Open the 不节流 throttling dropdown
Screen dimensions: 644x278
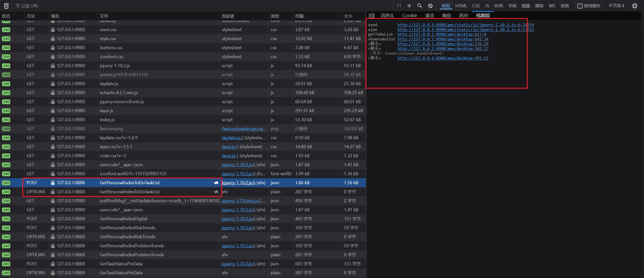point(616,6)
